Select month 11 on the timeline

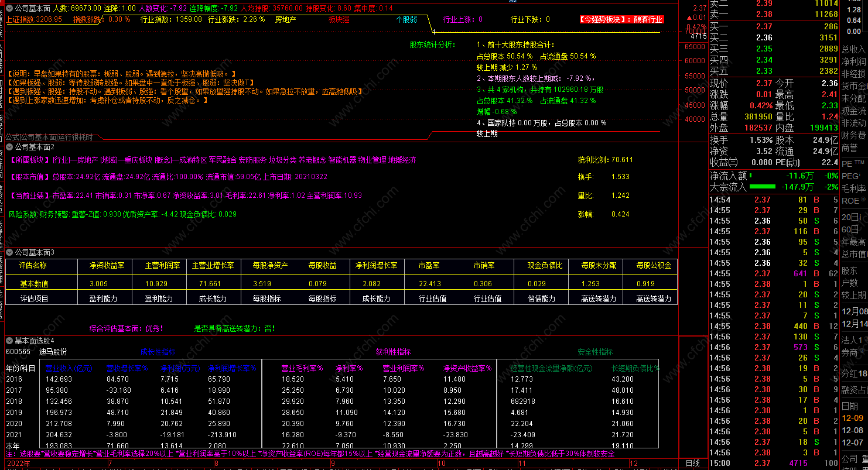coord(522,464)
